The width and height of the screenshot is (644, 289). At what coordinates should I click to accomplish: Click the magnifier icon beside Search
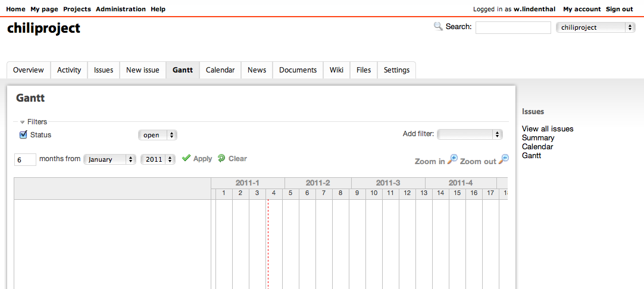438,27
